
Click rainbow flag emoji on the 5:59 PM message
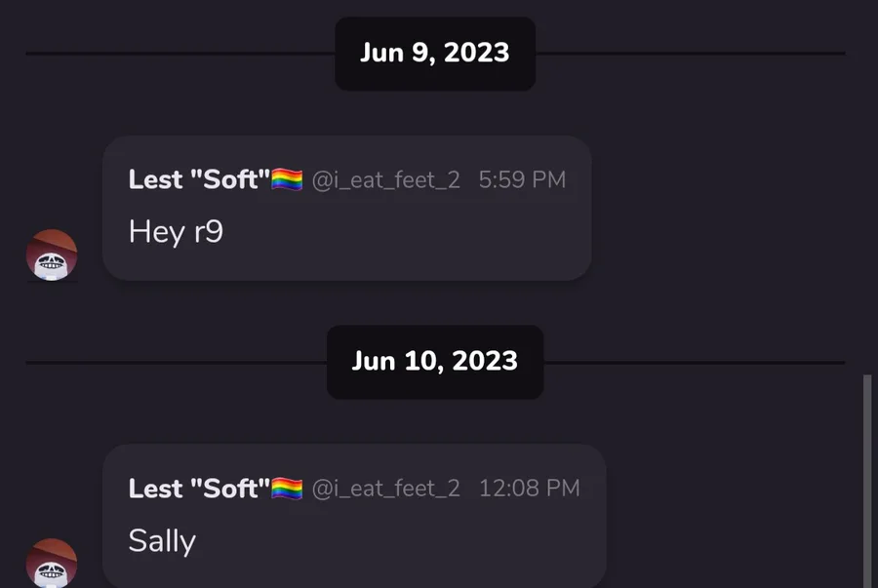pos(287,180)
